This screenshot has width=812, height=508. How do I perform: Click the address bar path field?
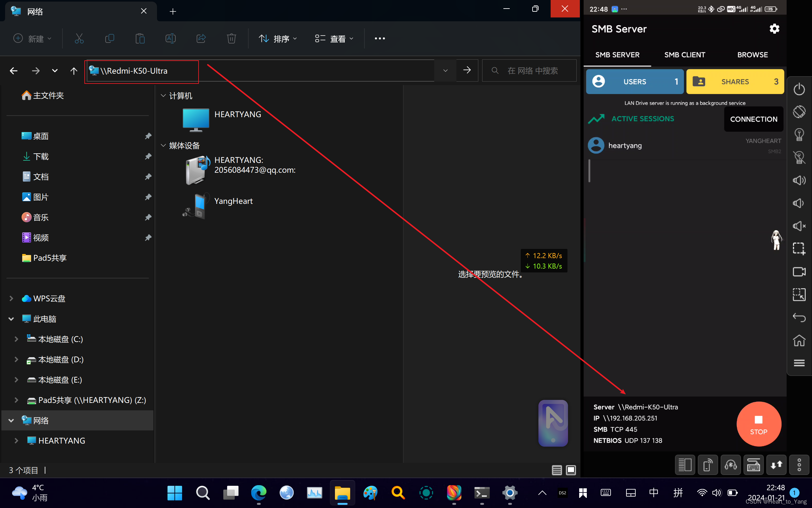[x=260, y=70]
